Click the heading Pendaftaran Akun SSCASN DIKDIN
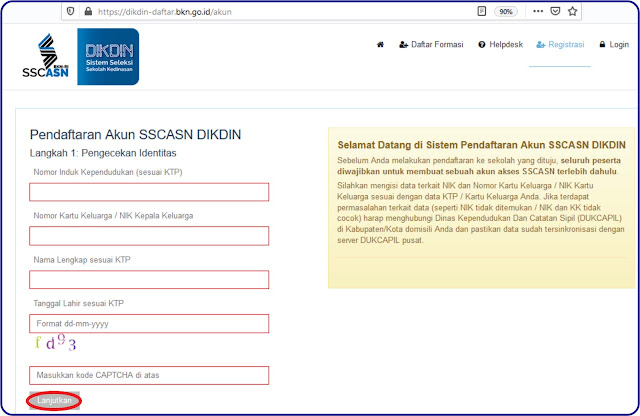This screenshot has height=416, width=640. [x=136, y=135]
